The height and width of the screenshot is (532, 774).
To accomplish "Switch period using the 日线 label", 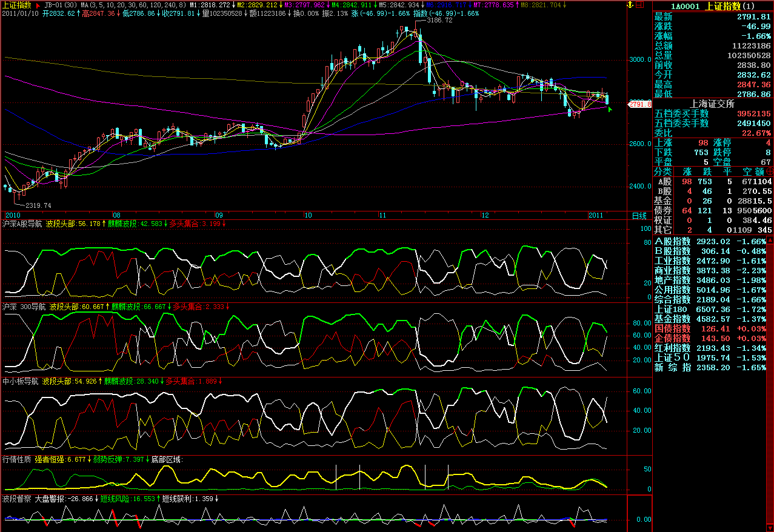I will (639, 215).
